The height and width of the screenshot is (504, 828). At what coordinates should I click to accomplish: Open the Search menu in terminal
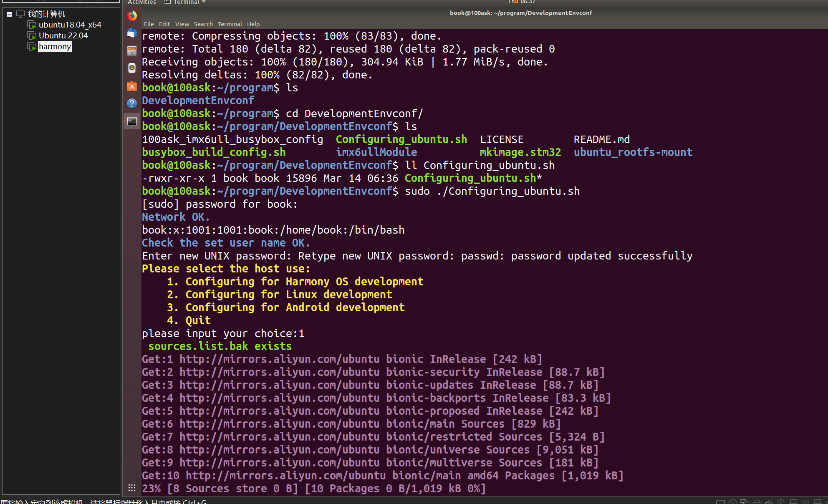pyautogui.click(x=203, y=24)
